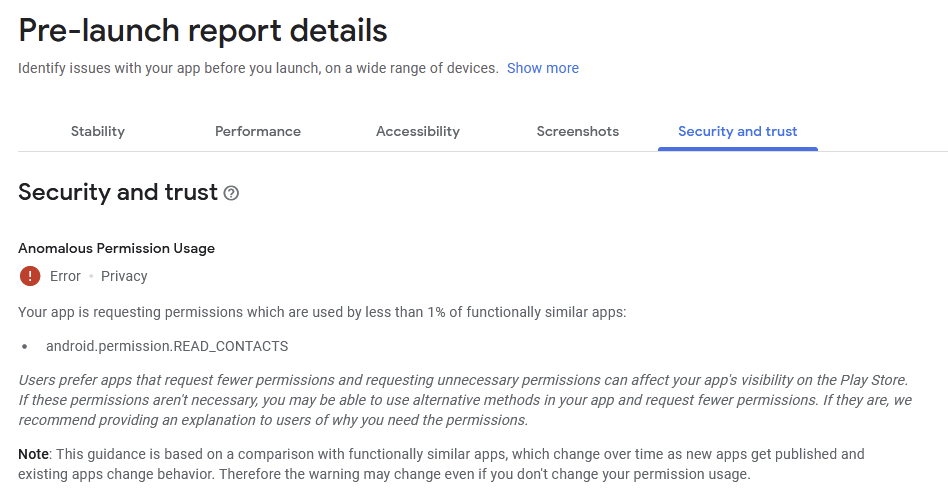This screenshot has height=501, width=948.
Task: Click the Security and trust section heading
Action: (x=118, y=192)
